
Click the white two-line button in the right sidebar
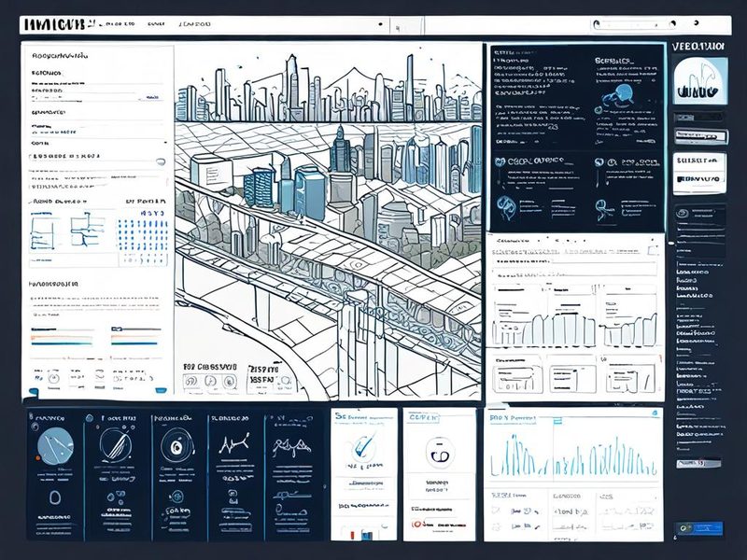pyautogui.click(x=699, y=174)
